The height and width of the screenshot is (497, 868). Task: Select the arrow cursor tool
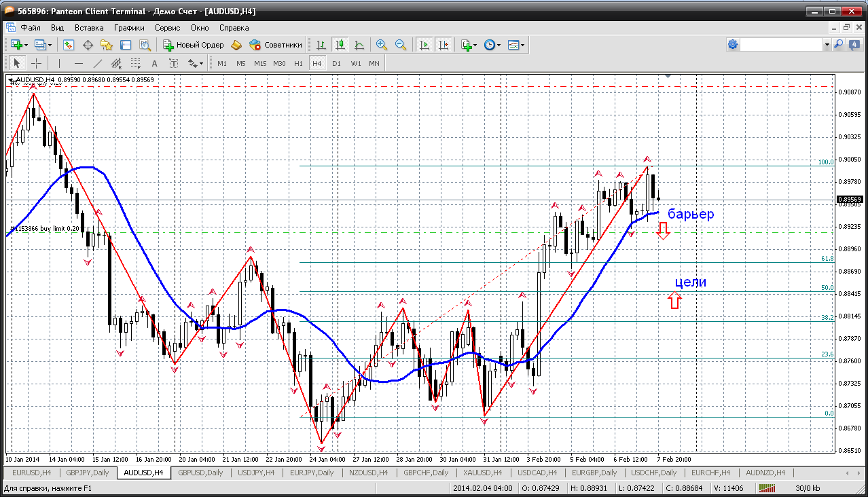(x=17, y=63)
